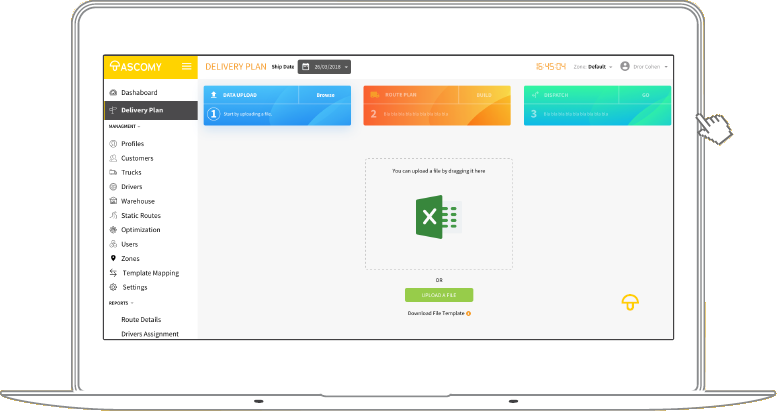Collapse the Reports section in sidebar

tap(120, 302)
